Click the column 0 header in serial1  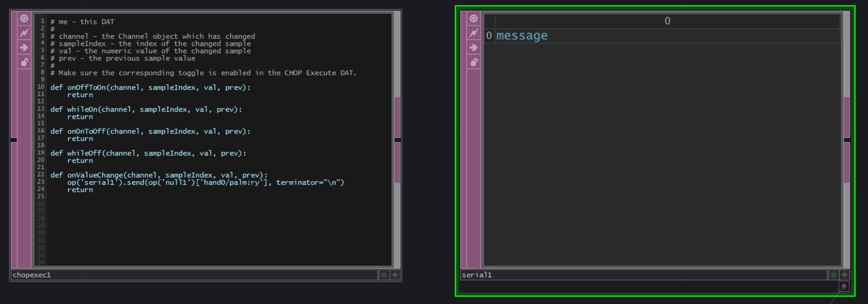tap(667, 21)
